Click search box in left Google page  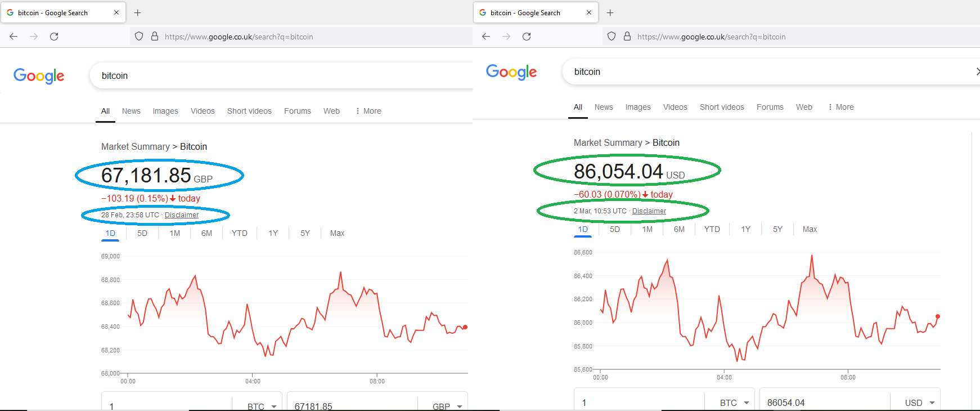coord(281,75)
